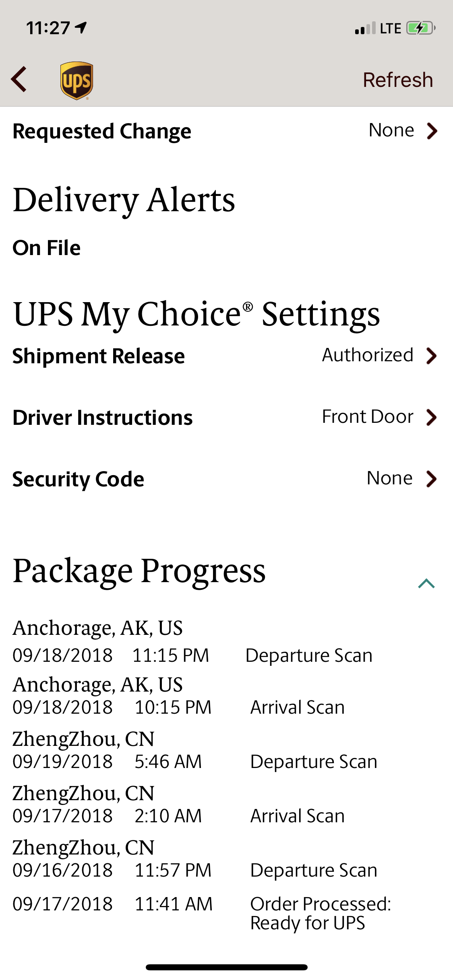Tap the battery charging status icon
Screen dimensions: 453x980
click(x=421, y=28)
